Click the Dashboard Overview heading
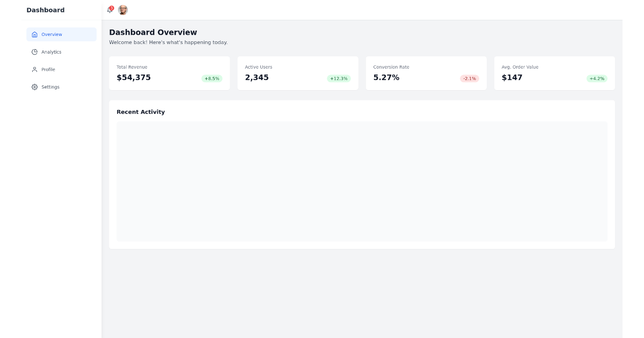Viewport: 644px width, 338px height. point(152,32)
